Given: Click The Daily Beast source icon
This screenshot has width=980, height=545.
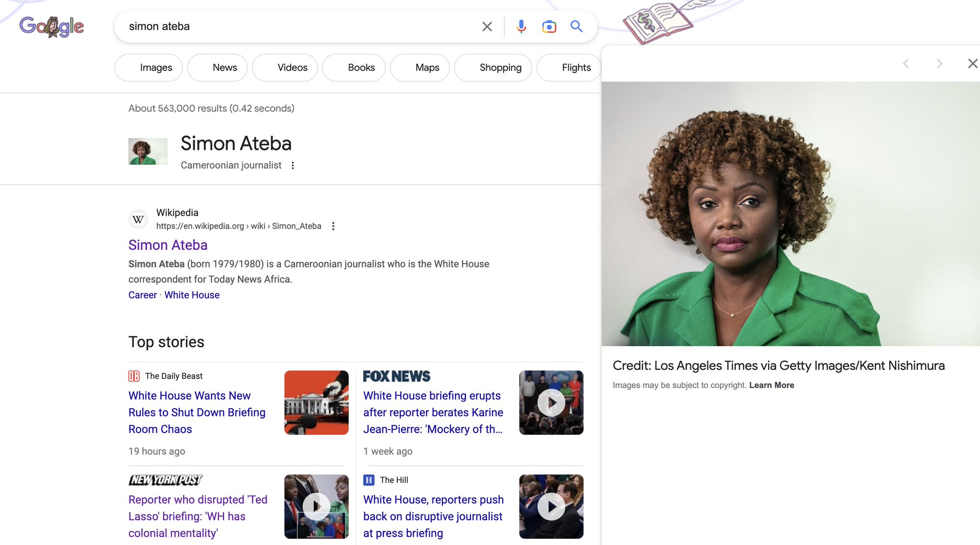Looking at the screenshot, I should pyautogui.click(x=134, y=376).
